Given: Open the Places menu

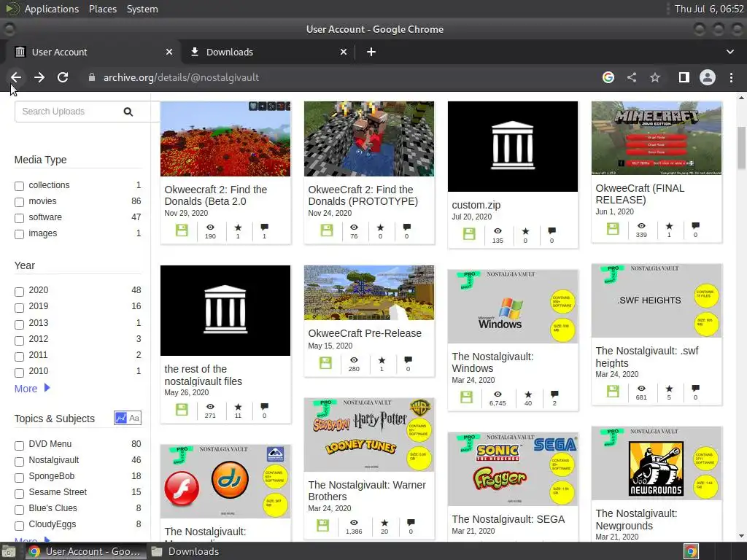Looking at the screenshot, I should pos(102,9).
